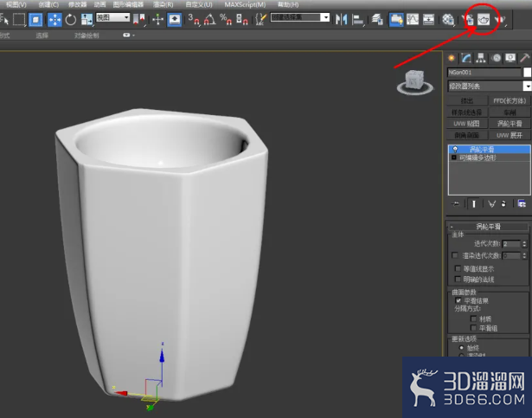This screenshot has width=532, height=418.
Task: Open the 帮助(H) menu
Action: pos(288,4)
